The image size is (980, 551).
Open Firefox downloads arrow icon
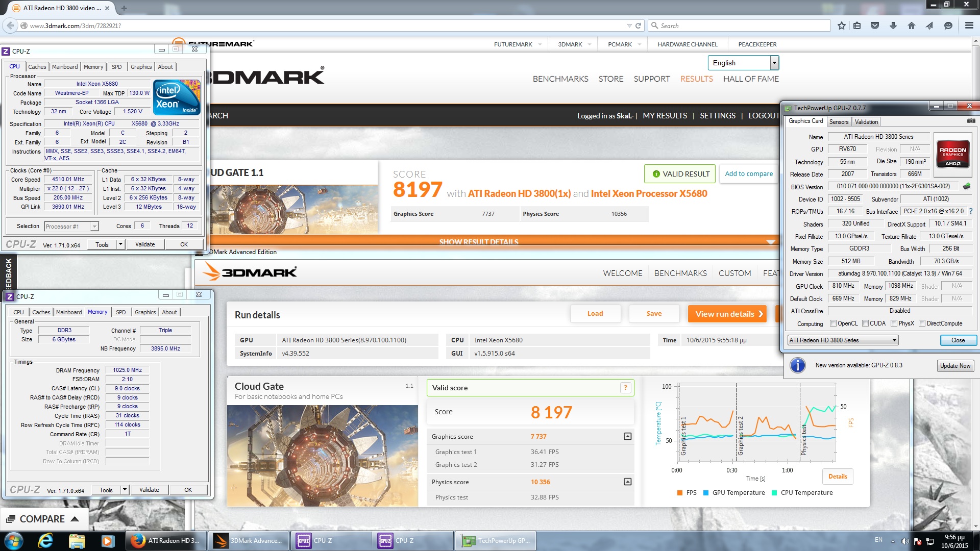[x=893, y=26]
